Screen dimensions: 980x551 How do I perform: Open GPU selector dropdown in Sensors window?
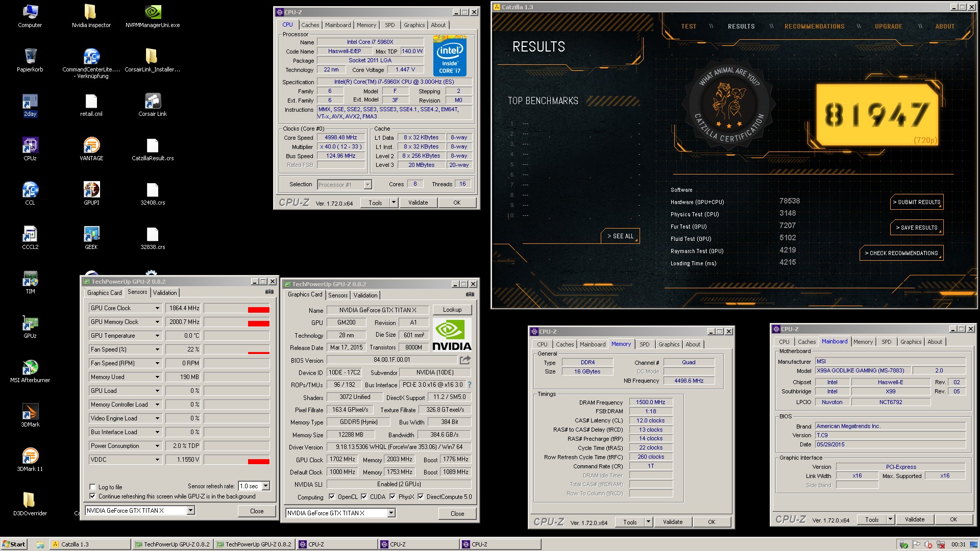[190, 510]
